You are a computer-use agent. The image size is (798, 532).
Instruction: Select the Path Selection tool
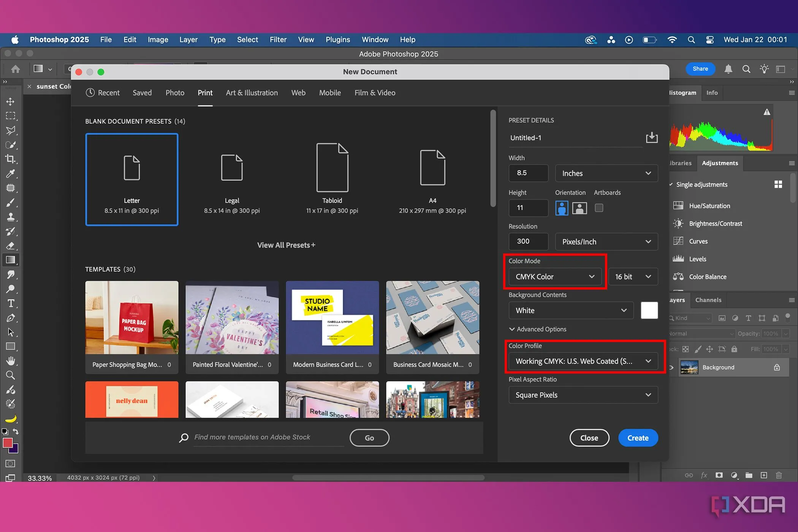pos(10,332)
